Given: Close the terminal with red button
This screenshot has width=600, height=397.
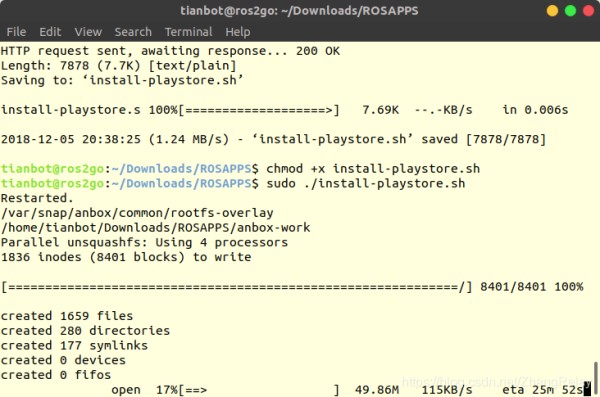Looking at the screenshot, I should click(x=589, y=11).
